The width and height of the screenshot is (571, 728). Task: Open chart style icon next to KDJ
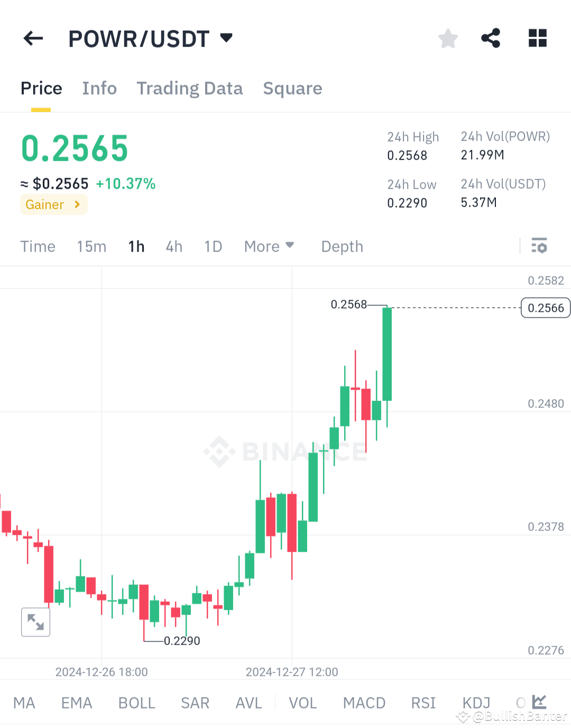click(x=539, y=702)
